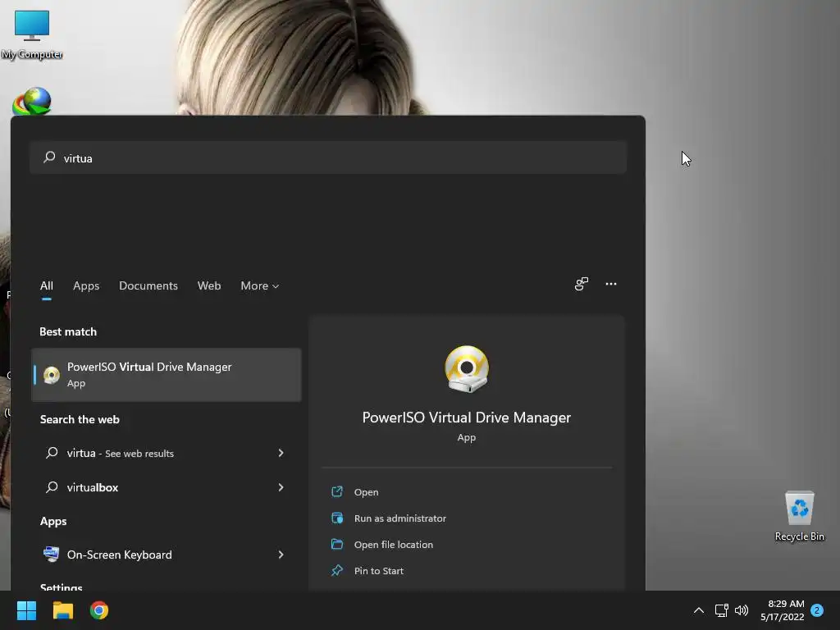
Task: Open the On-Screen Keyboard app result
Action: coord(167,555)
